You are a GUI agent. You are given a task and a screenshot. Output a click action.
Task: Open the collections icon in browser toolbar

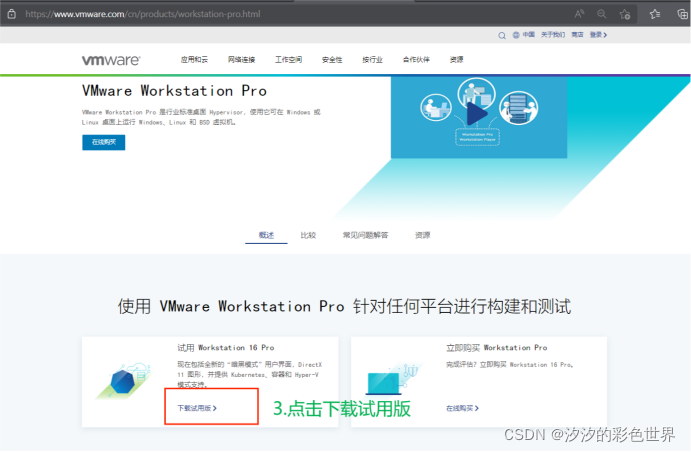coord(682,14)
